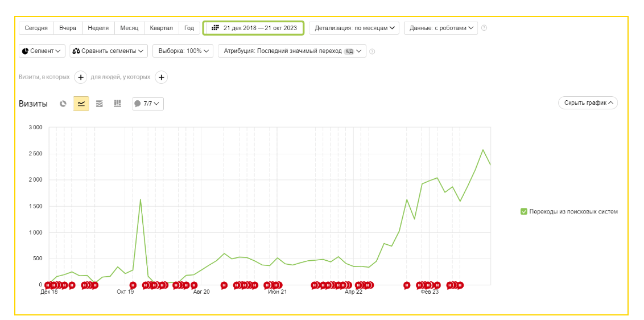
Task: Open annotations 7/7 dropdown
Action: point(148,104)
